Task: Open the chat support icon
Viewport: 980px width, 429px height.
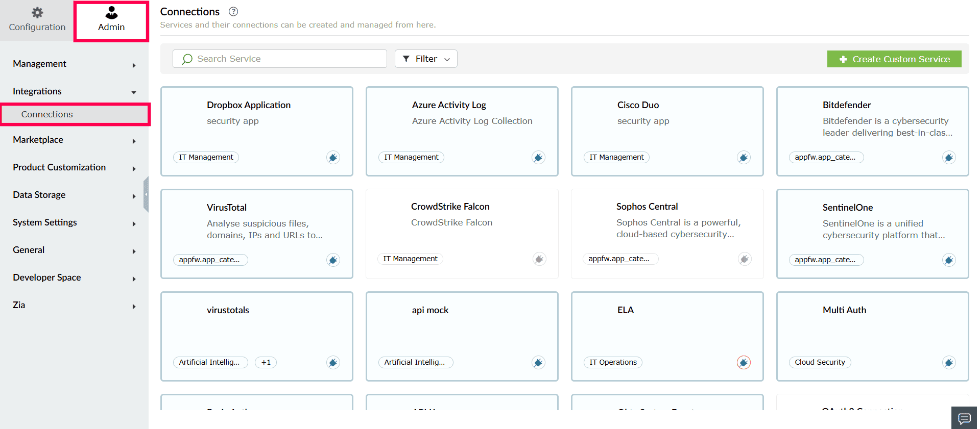Action: [964, 419]
